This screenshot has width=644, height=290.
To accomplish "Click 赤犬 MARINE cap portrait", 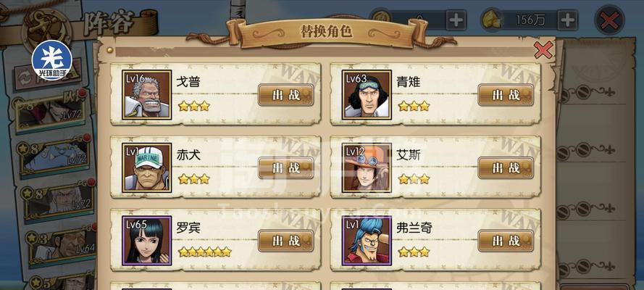I will pos(146,167).
